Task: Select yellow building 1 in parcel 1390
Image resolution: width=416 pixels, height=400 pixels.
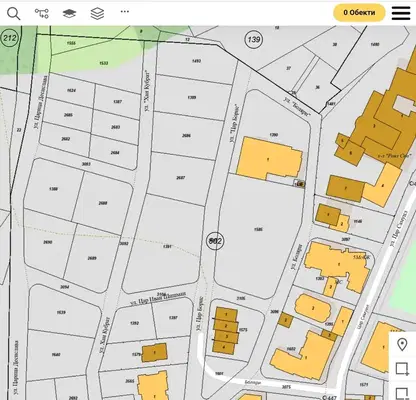Action: pos(268,159)
